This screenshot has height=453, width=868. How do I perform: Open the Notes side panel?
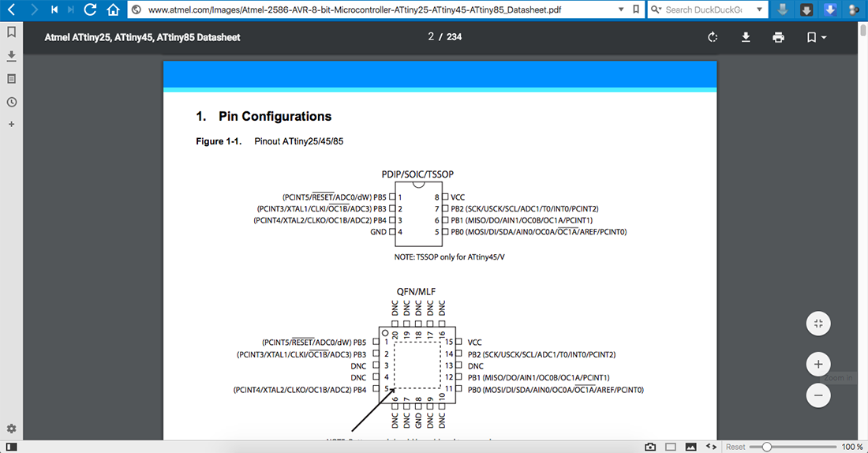[11, 79]
